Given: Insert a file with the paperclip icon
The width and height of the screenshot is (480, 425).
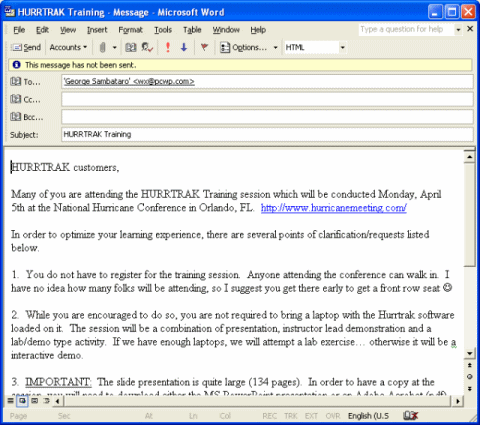Looking at the screenshot, I should [x=103, y=48].
